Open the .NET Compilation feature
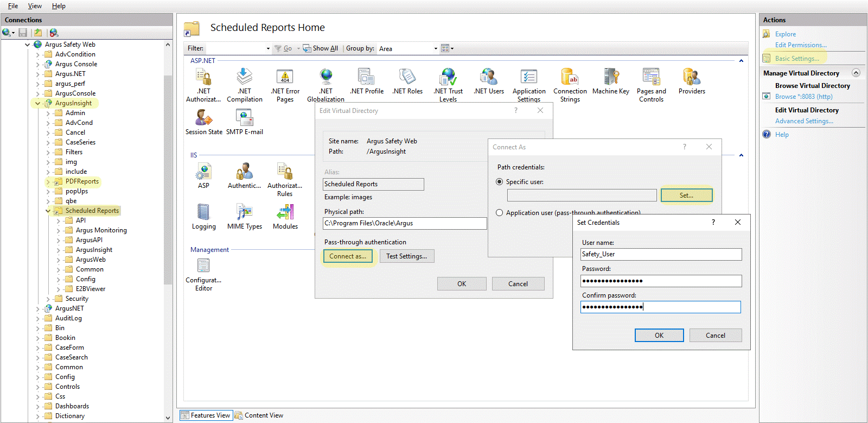This screenshot has height=423, width=868. [245, 85]
